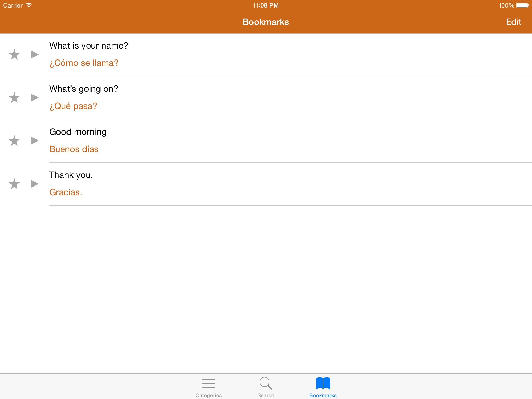Tap the Spanish translation 'Buenos días'
The width and height of the screenshot is (532, 399).
[74, 149]
